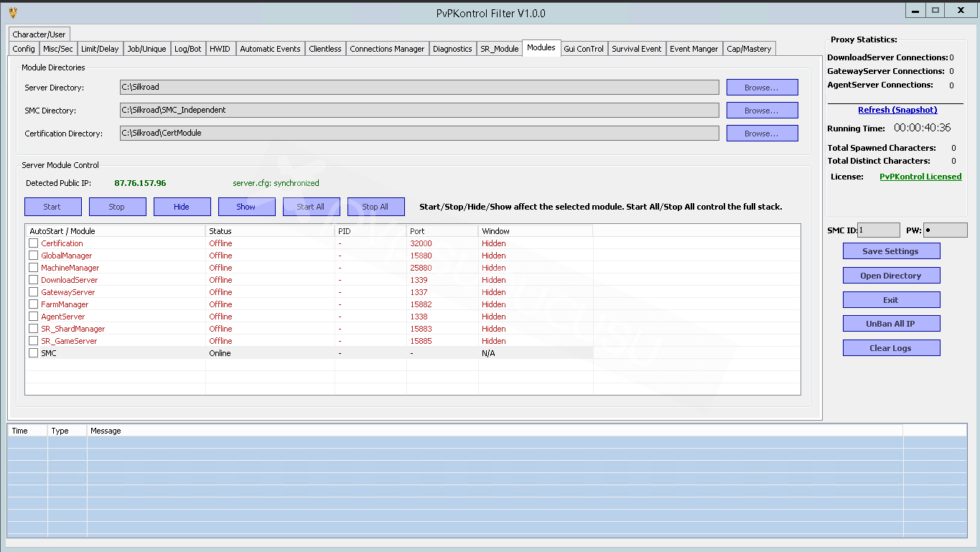This screenshot has width=980, height=552.
Task: Click Open Directory button
Action: 891,276
